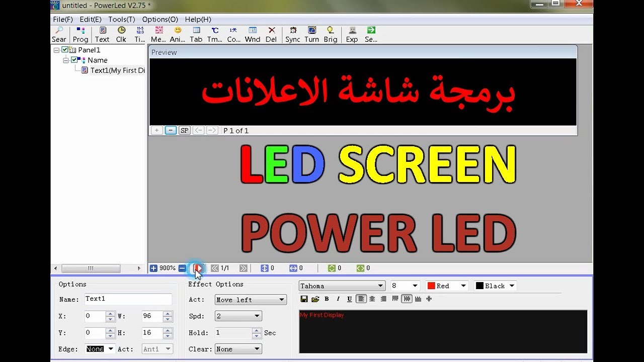Collapse the Name tree node
This screenshot has width=644, height=362.
point(66,60)
